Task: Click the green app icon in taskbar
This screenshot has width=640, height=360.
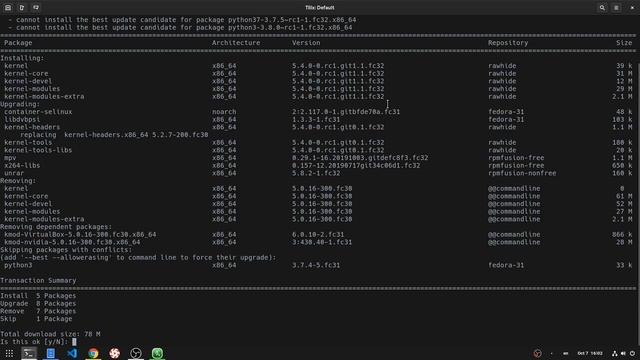Action: click(x=157, y=353)
